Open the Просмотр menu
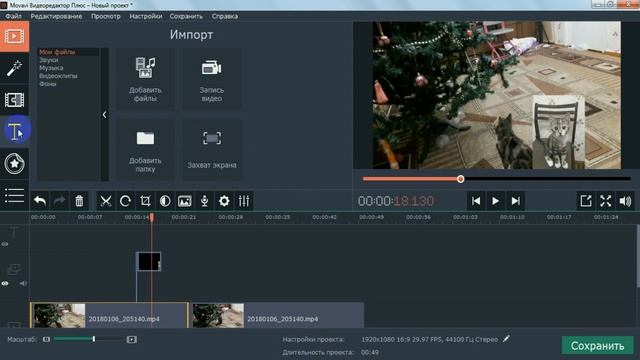This screenshot has width=640, height=360. pos(106,16)
